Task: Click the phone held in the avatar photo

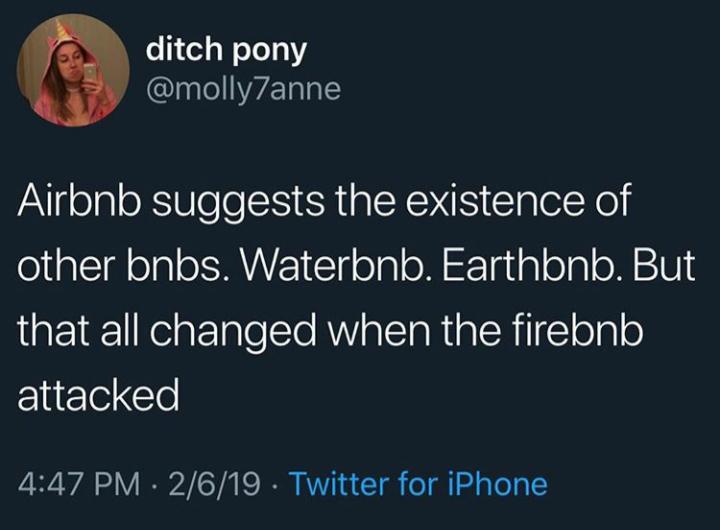Action: click(x=89, y=74)
